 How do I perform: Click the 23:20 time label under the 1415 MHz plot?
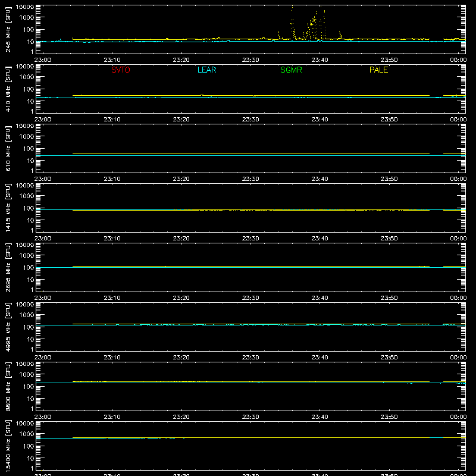[181, 239]
